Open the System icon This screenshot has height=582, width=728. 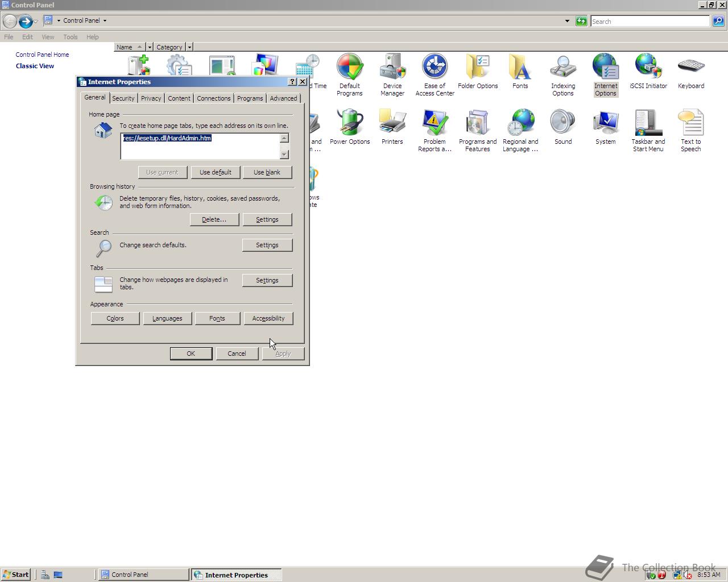tap(605, 127)
